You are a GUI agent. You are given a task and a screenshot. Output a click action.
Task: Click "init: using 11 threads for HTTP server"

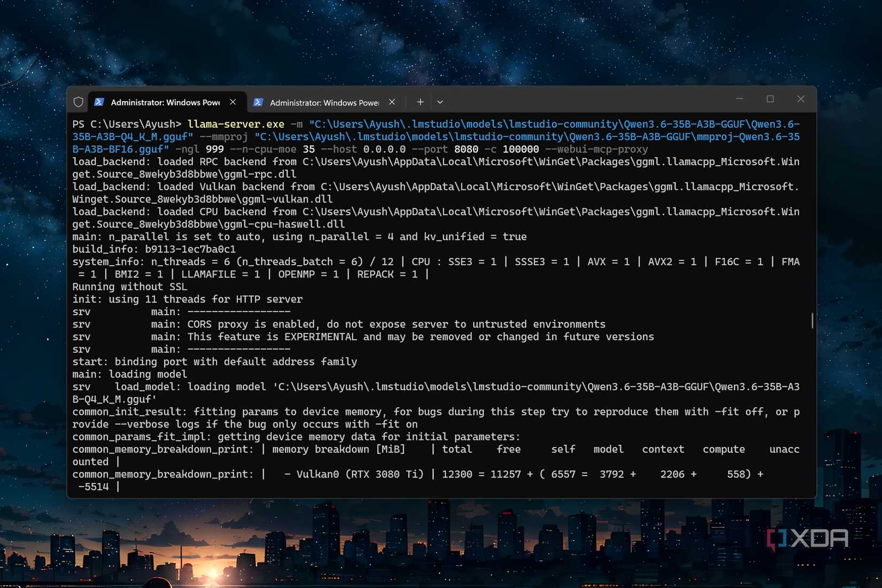188,299
